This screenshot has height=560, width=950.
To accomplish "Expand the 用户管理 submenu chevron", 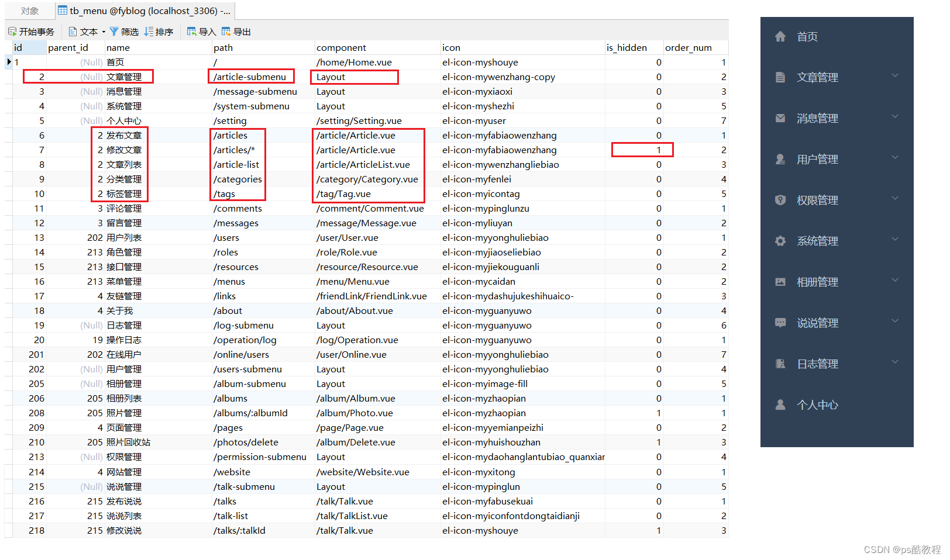I will pyautogui.click(x=895, y=157).
